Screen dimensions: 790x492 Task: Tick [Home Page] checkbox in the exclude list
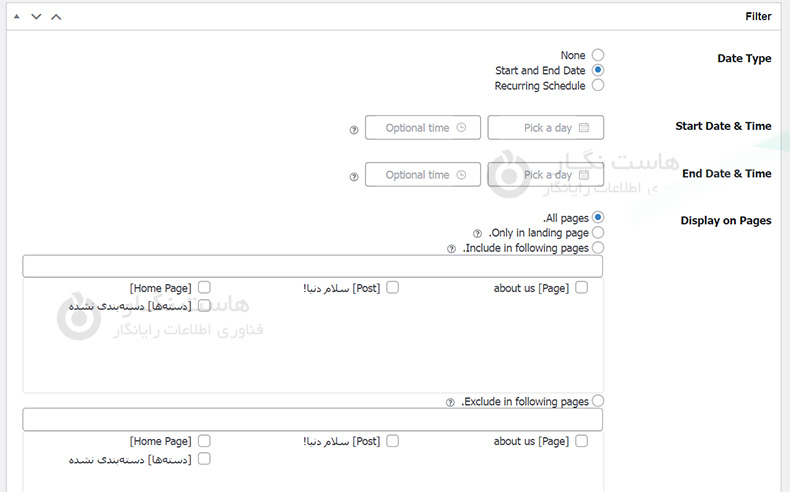click(204, 441)
